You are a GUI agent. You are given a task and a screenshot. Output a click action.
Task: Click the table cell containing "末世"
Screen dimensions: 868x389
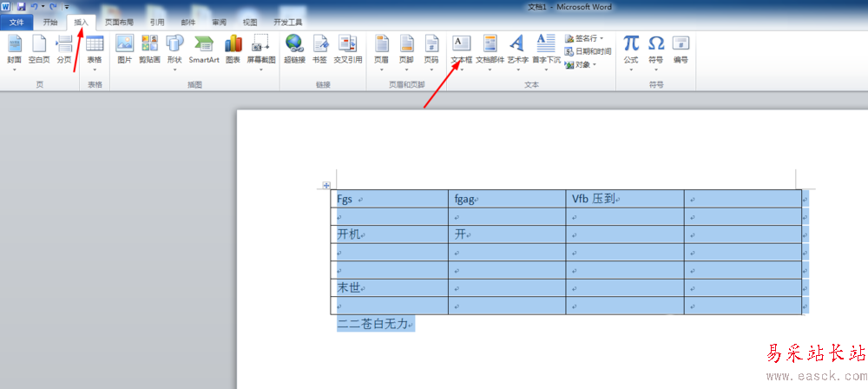[x=389, y=288]
